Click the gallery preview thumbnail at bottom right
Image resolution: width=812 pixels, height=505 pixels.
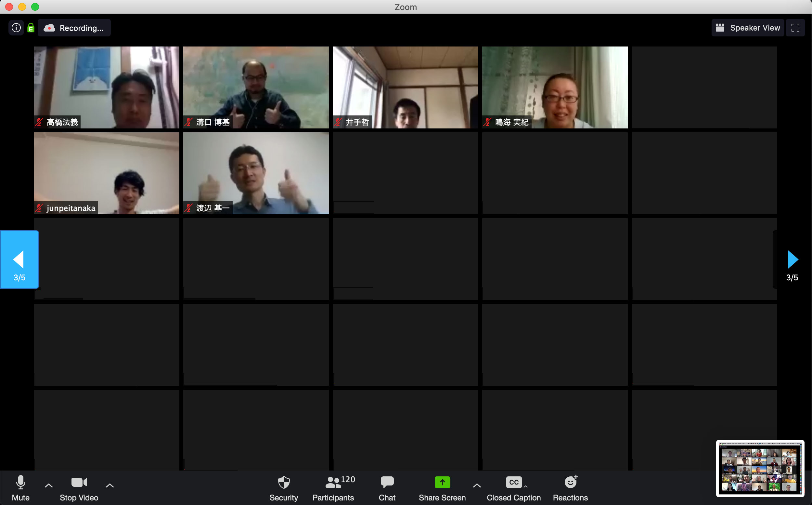coord(760,468)
